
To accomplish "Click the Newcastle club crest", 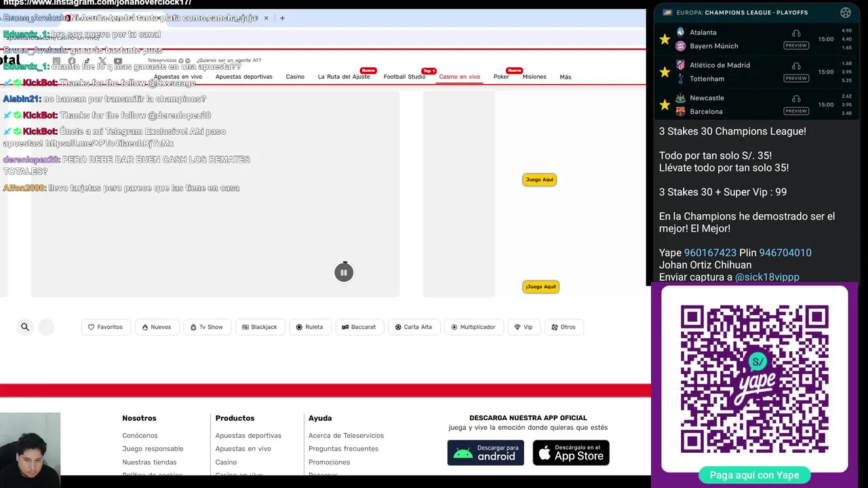I will pos(680,98).
